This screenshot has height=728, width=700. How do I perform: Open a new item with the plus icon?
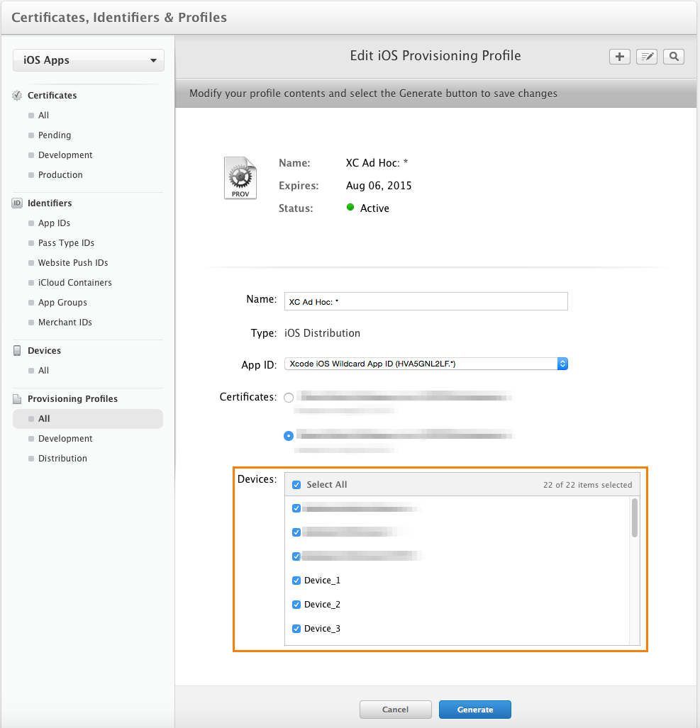coord(619,57)
